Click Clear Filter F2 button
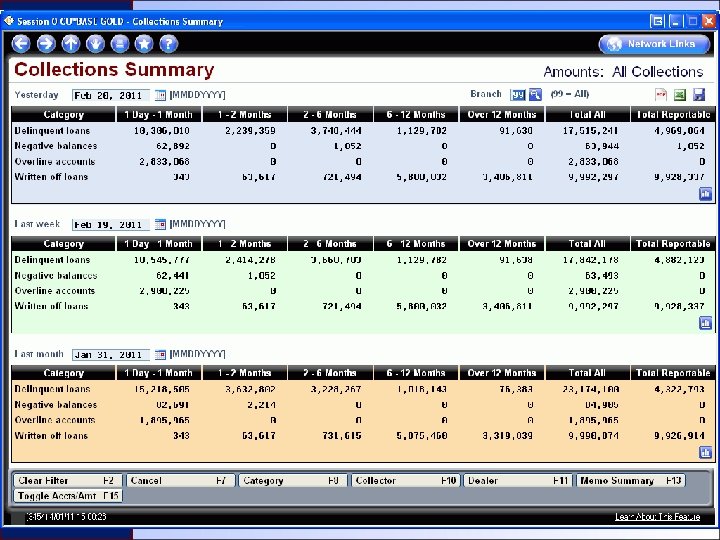 point(68,480)
